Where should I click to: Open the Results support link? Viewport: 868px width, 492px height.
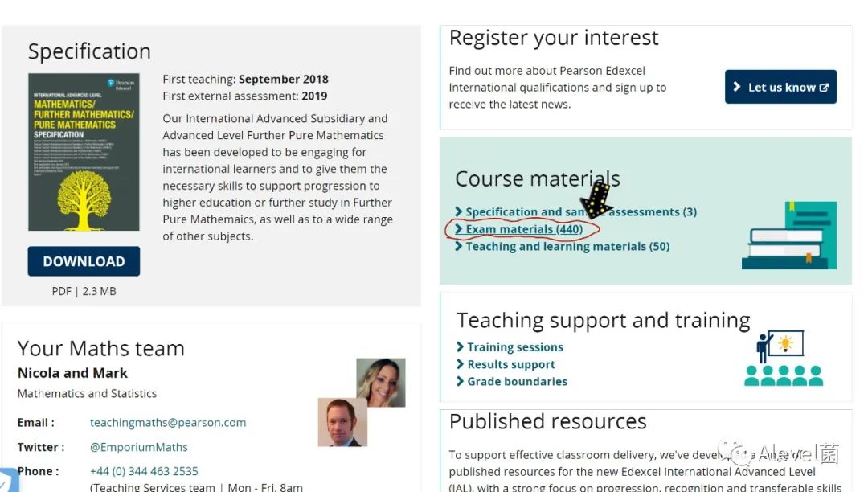pos(511,364)
